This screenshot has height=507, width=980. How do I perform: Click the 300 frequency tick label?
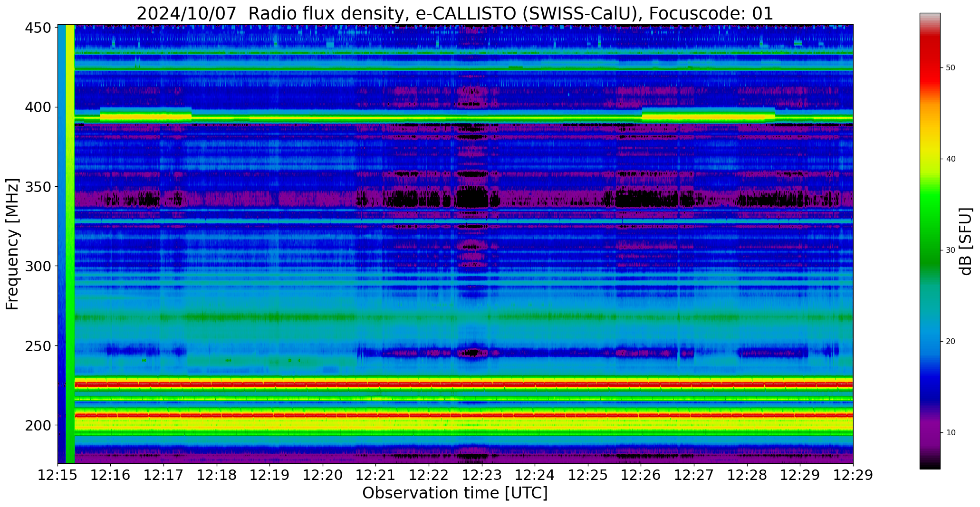tap(38, 266)
